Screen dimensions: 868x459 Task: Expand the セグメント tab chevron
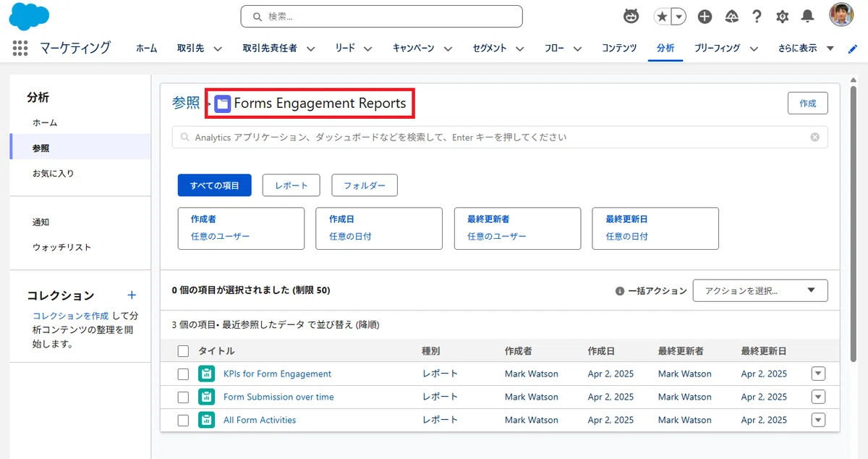[x=519, y=49]
